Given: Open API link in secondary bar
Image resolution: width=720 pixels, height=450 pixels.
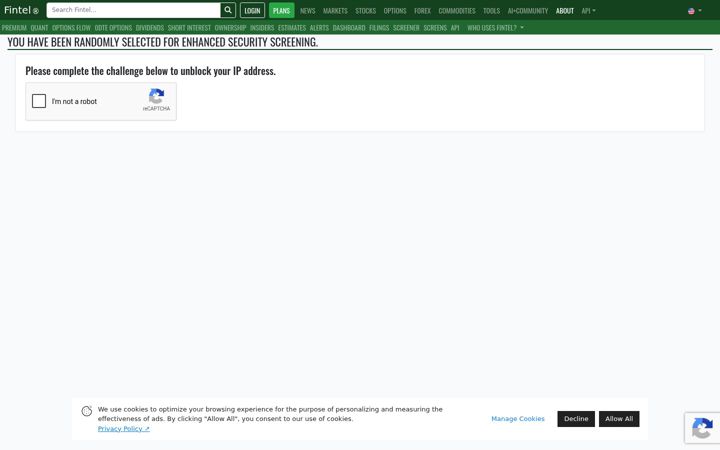Looking at the screenshot, I should tap(455, 28).
